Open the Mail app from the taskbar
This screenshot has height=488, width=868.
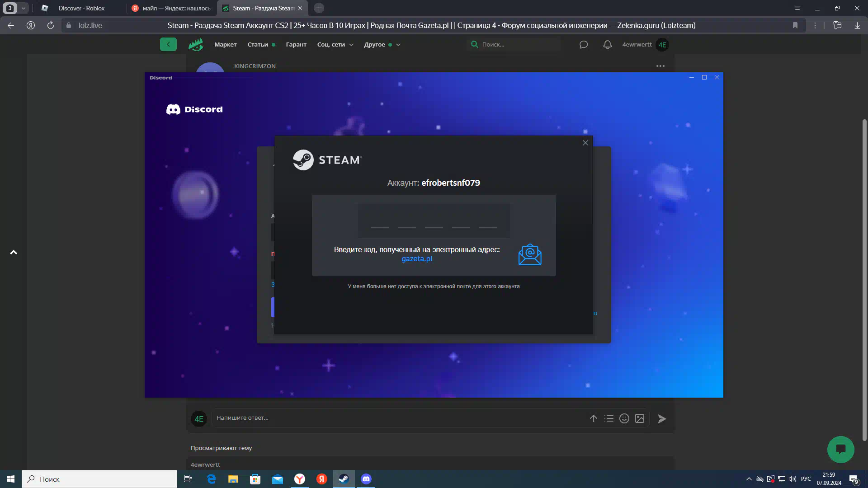278,479
